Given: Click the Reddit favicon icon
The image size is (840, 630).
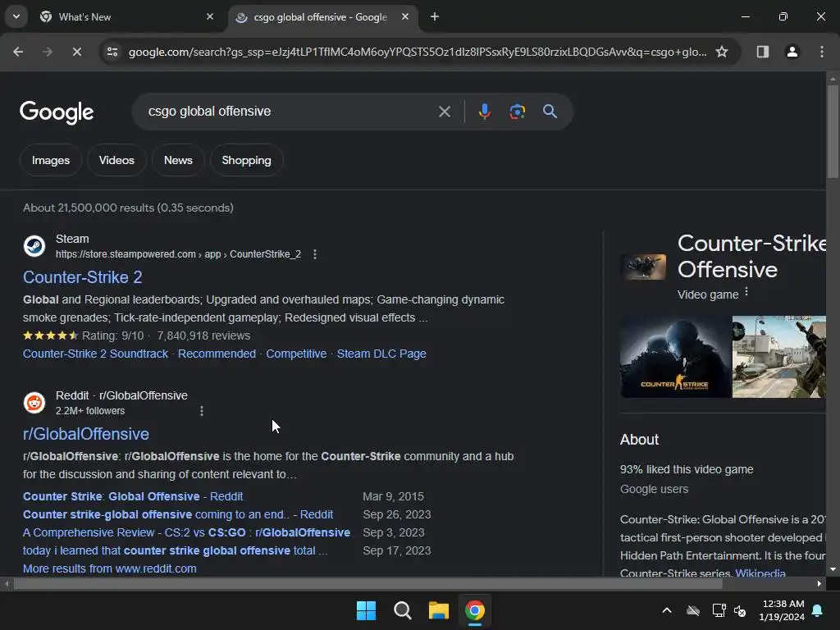Looking at the screenshot, I should pyautogui.click(x=34, y=402).
